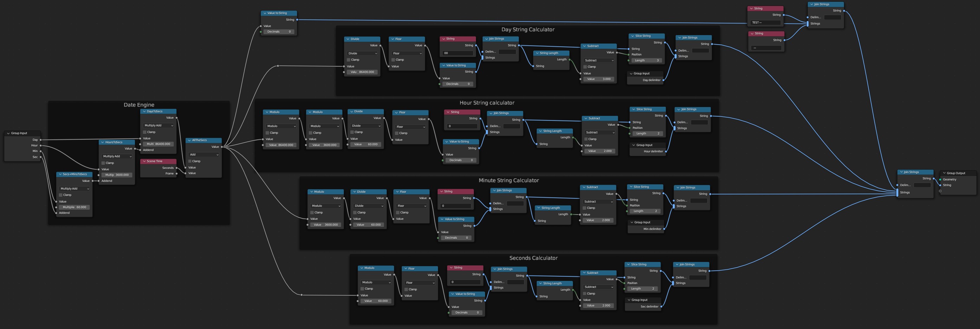Open Multiply Add dropdown in Secs+MinsToSecs node

point(74,189)
